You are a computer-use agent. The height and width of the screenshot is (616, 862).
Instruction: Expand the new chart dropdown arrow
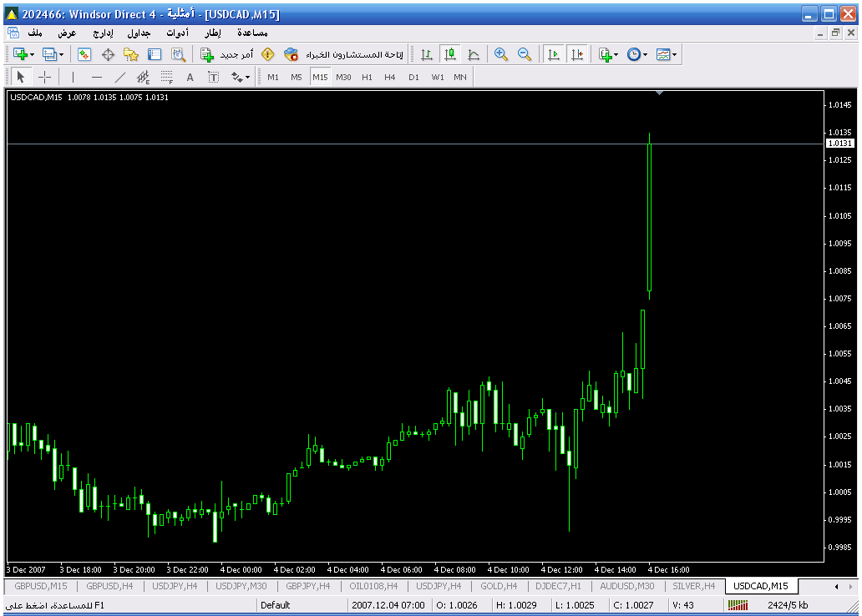(x=32, y=54)
